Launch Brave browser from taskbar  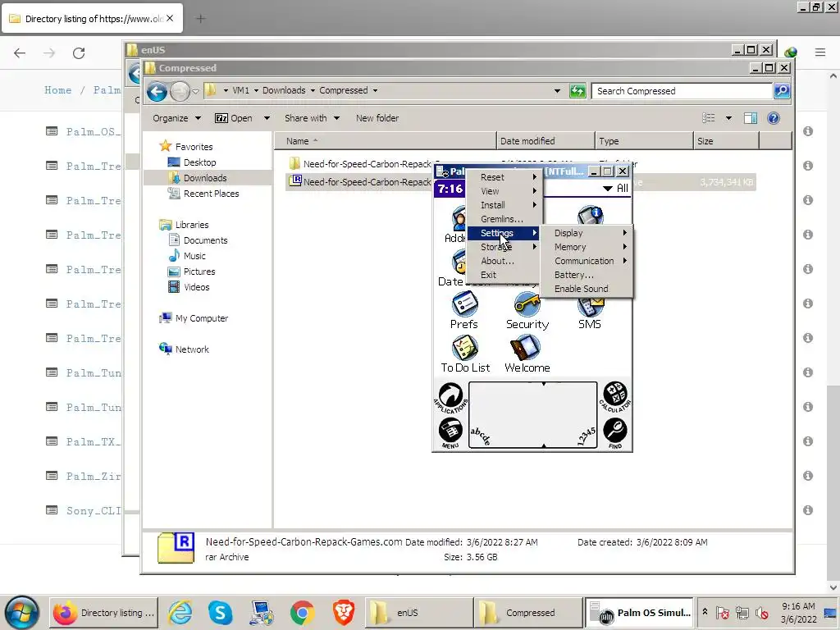pyautogui.click(x=344, y=612)
